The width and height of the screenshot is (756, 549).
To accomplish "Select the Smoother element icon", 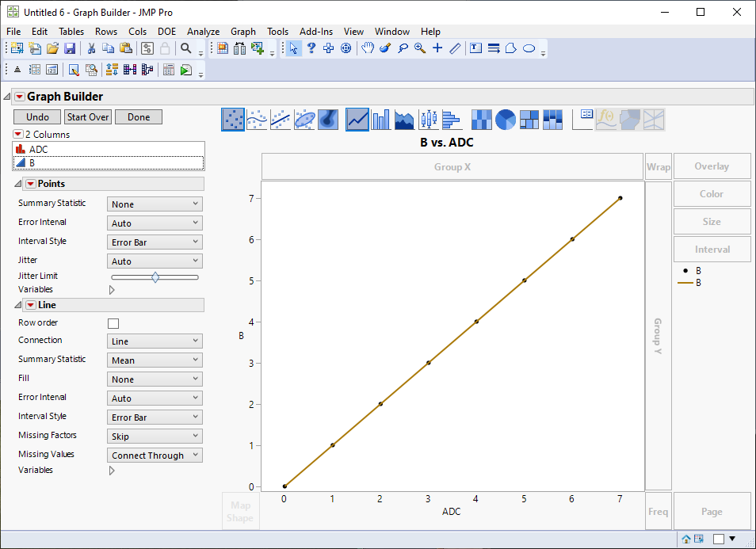I will [x=257, y=119].
